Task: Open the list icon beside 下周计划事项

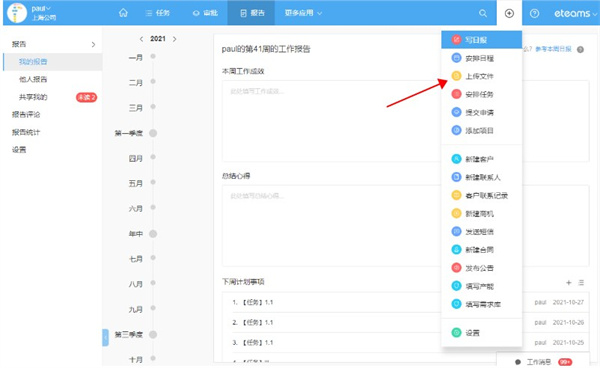Action: [581, 283]
